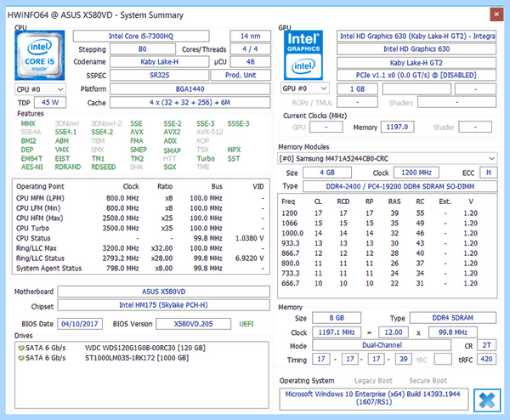Select the WDC WDS120G1G0B drive row

(142, 348)
